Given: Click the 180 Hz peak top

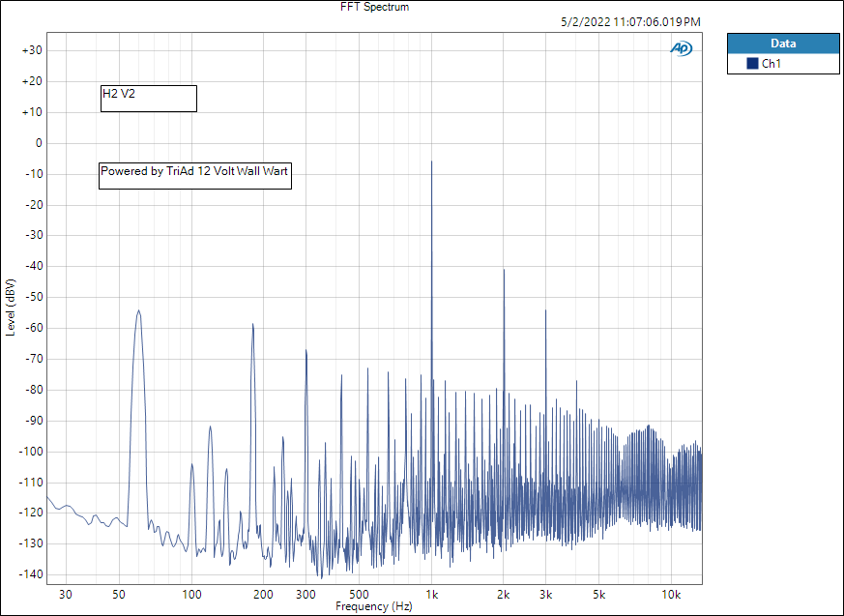Looking at the screenshot, I should pyautogui.click(x=252, y=324).
